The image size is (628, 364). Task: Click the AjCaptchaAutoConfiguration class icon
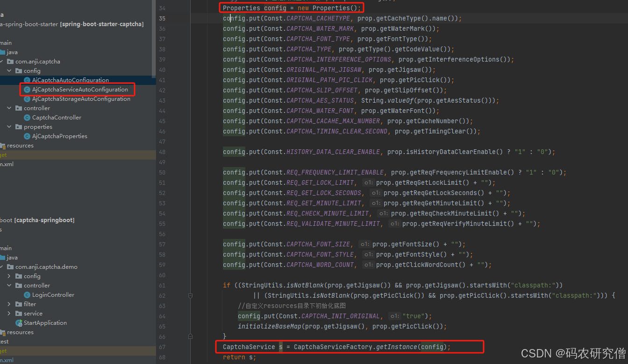(x=27, y=80)
